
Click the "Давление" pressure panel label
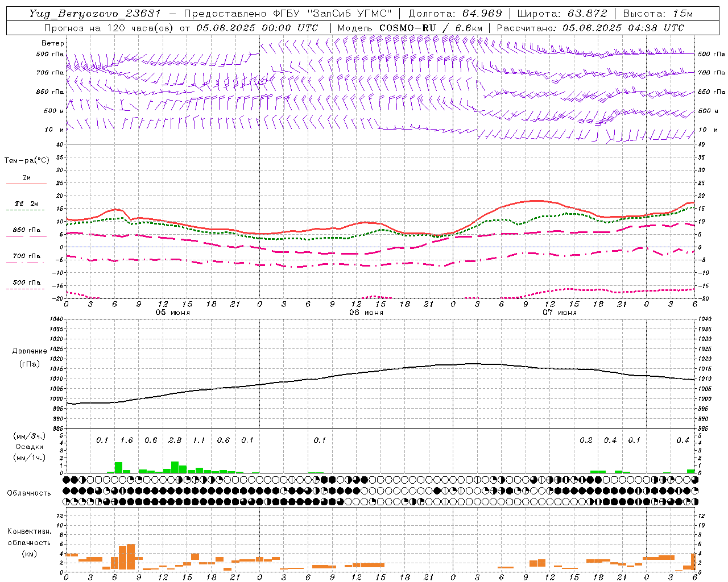coord(30,351)
